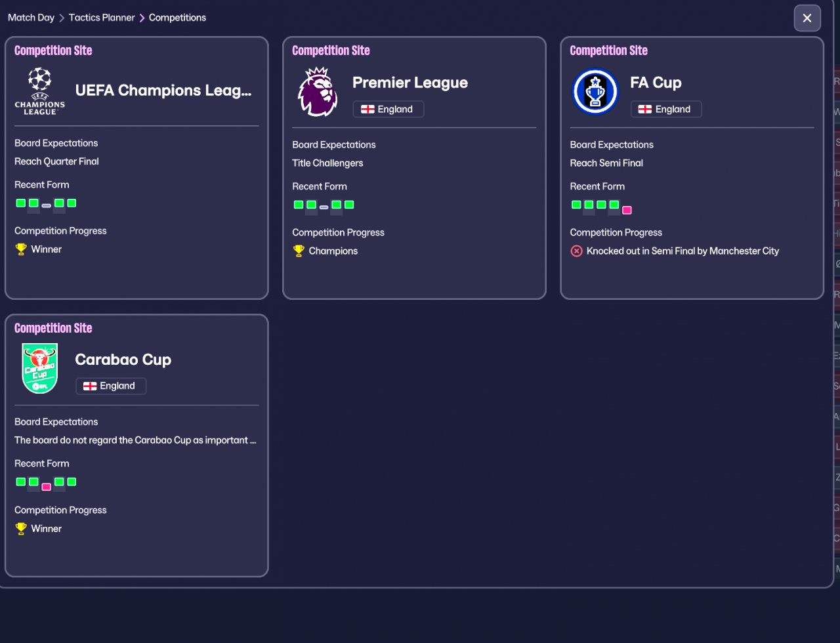Click 'Champions' in the Premier League card
The image size is (840, 643).
tap(333, 251)
